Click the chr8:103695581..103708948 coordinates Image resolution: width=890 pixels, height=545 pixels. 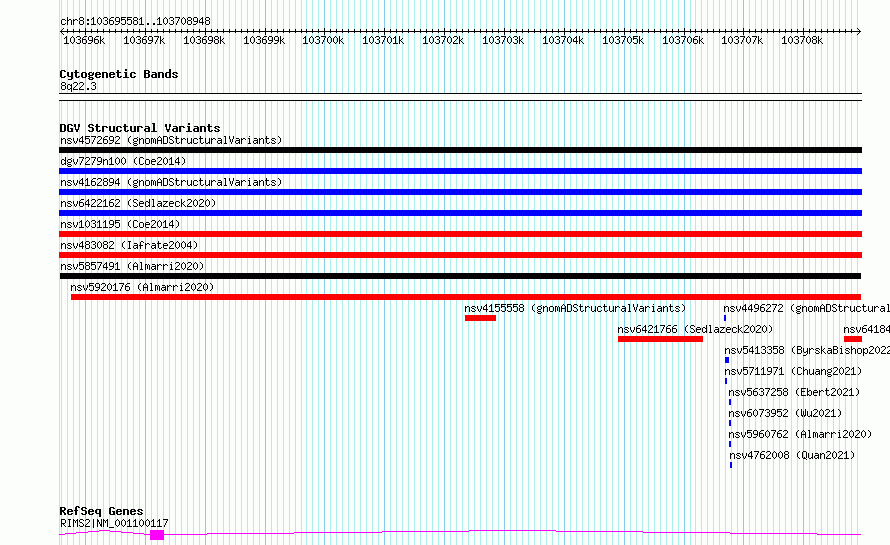(x=135, y=22)
